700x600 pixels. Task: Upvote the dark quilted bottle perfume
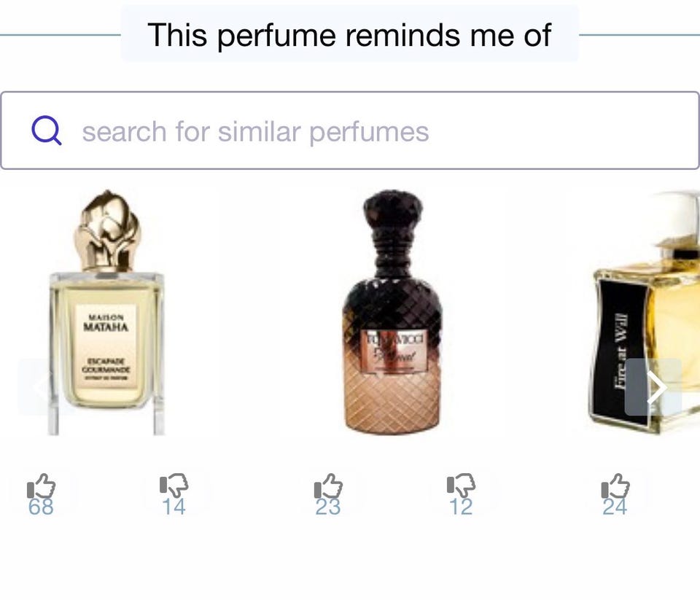pos(328,486)
